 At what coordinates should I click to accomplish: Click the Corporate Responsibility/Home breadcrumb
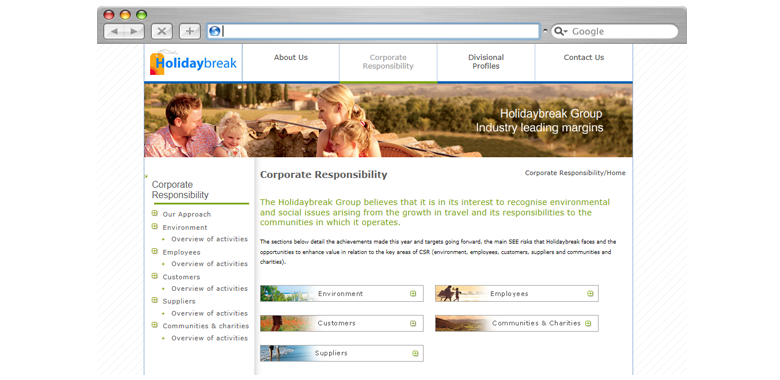tap(575, 173)
